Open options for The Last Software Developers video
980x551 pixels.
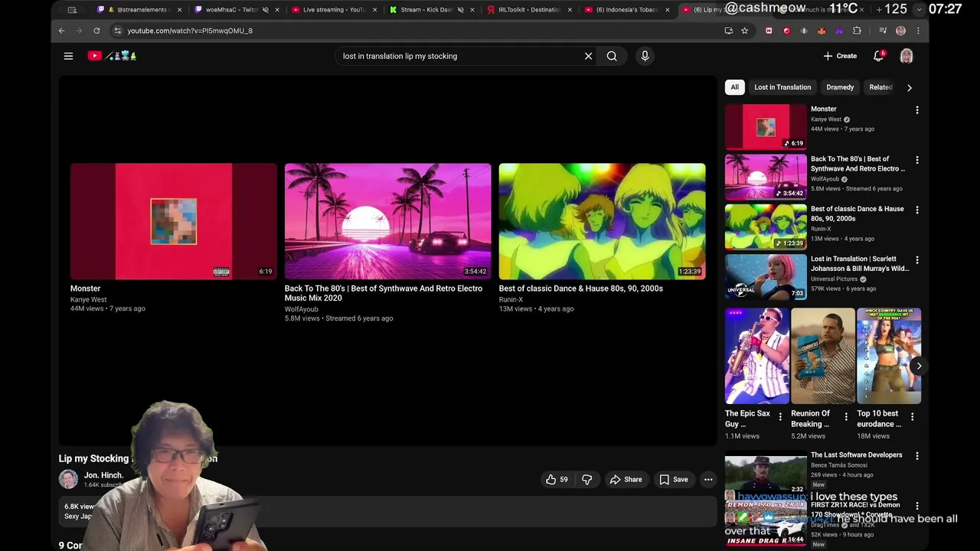tap(916, 456)
